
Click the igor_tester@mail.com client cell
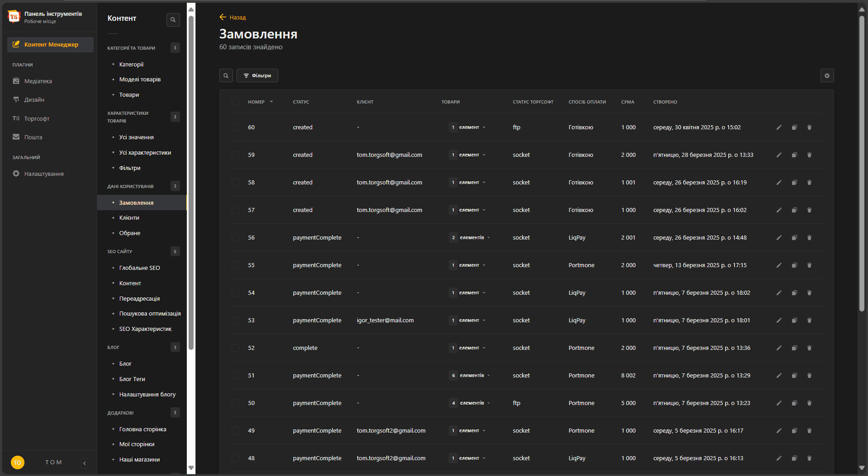[385, 320]
